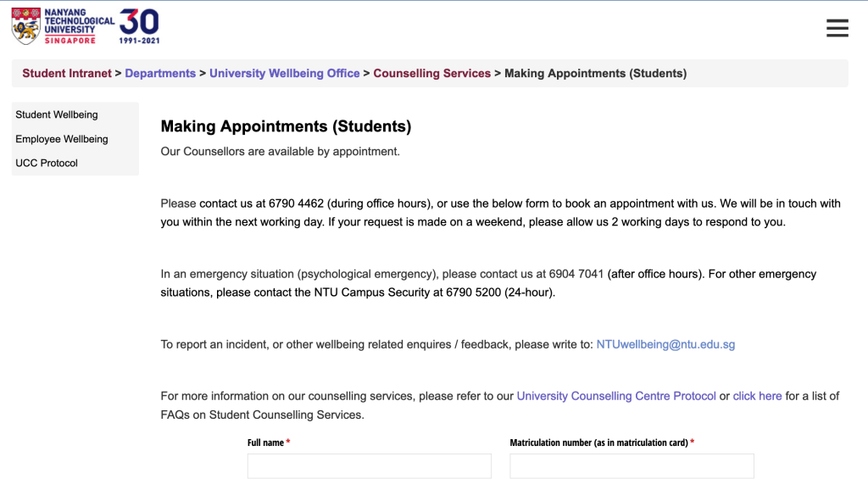The image size is (868, 490).
Task: Click the Making Appointments (Students) breadcrumb text
Action: click(595, 74)
